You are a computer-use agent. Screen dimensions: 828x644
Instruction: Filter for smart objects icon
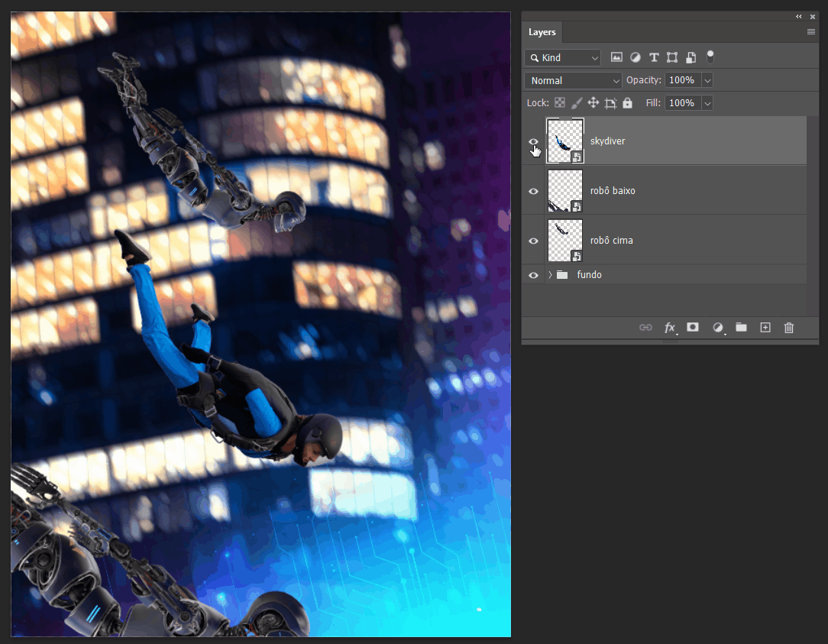[x=691, y=57]
